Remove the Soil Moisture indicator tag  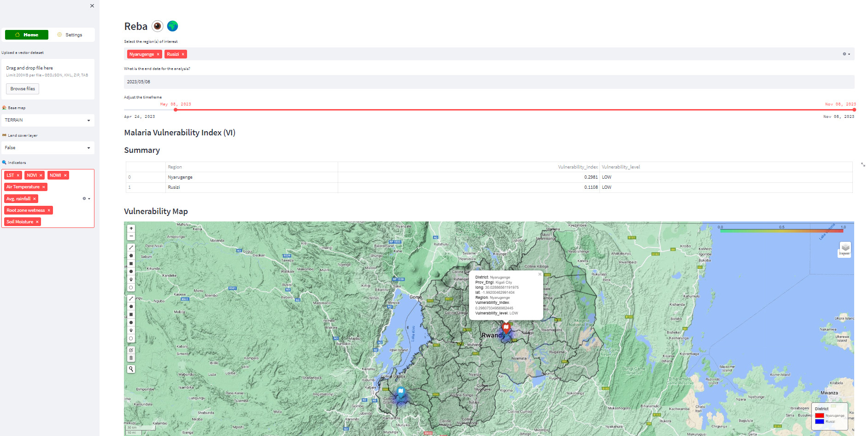point(37,222)
